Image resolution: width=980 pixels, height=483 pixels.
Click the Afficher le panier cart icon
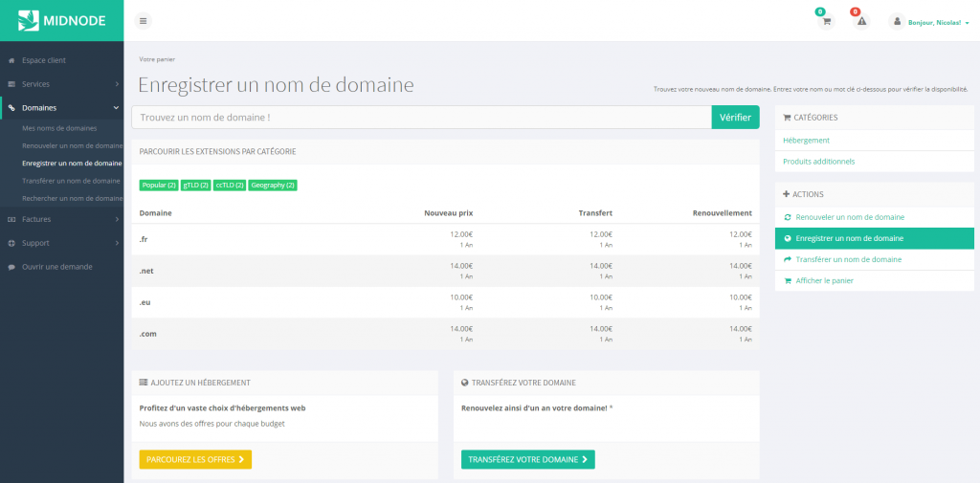coord(788,281)
